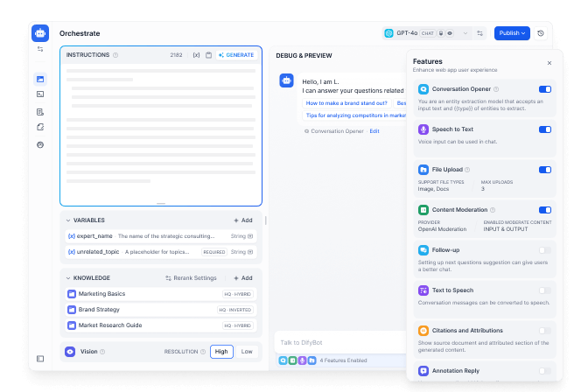
Task: Copy instructions using the clipboard icon
Action: coord(208,55)
